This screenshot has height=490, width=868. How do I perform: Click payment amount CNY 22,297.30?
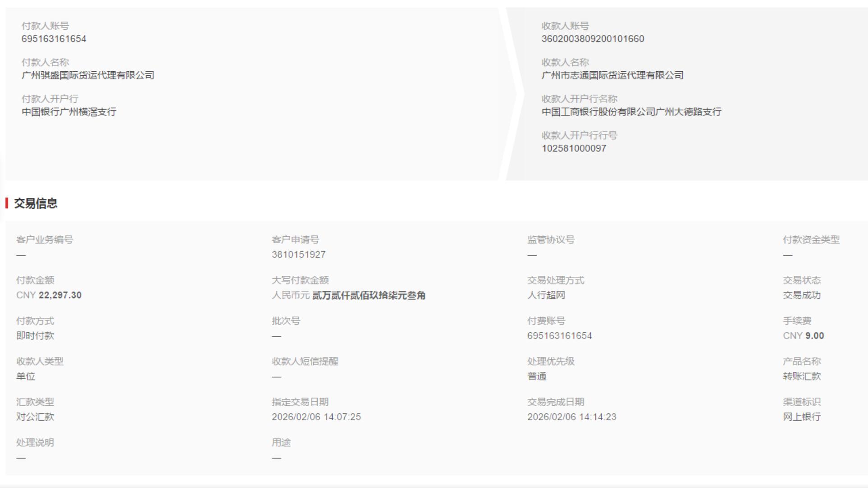(49, 295)
